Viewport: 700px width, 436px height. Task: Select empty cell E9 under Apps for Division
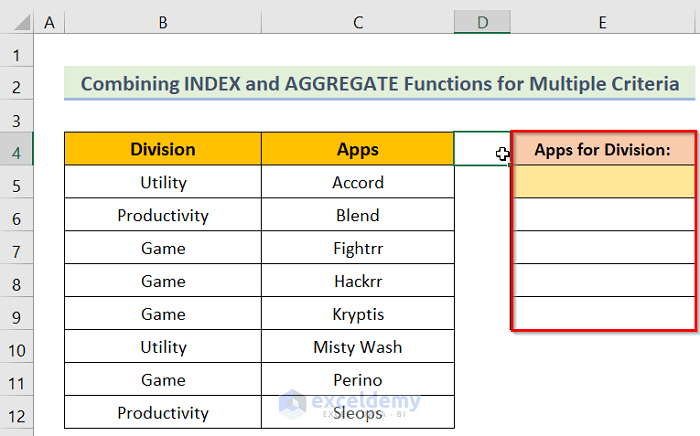click(x=604, y=313)
